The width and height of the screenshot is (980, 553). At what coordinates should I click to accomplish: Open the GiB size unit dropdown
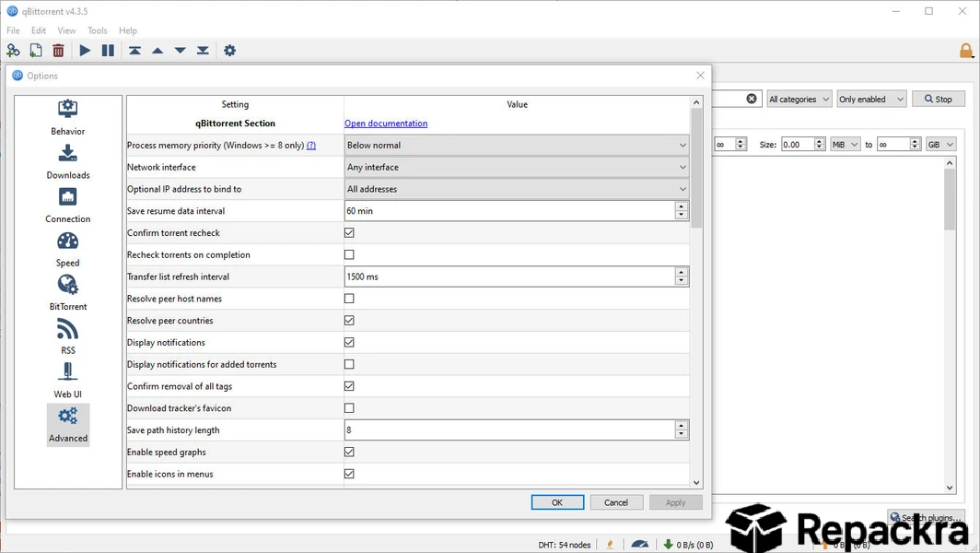click(940, 145)
